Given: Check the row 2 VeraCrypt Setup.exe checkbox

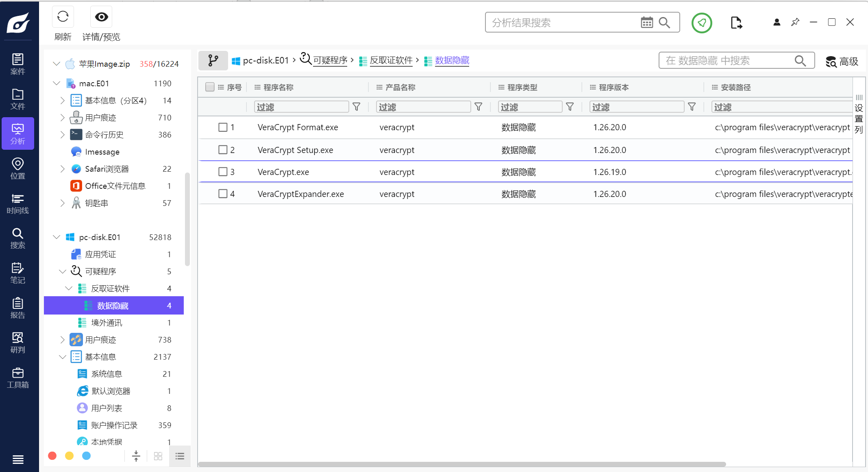Looking at the screenshot, I should [223, 150].
